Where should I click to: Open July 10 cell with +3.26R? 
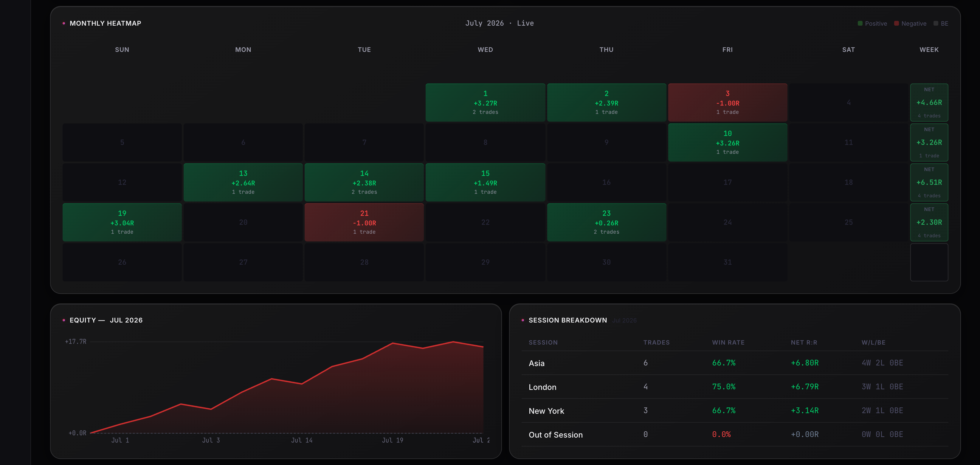pos(727,142)
